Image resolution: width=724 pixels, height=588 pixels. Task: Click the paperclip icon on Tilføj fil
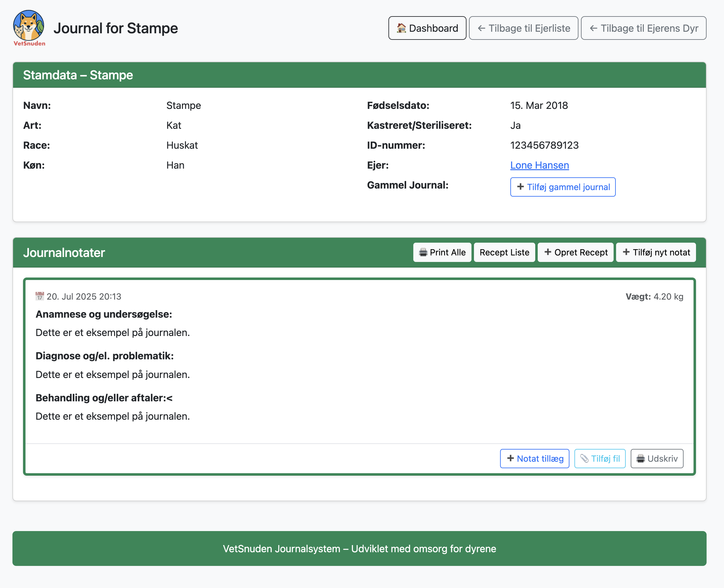coord(585,458)
